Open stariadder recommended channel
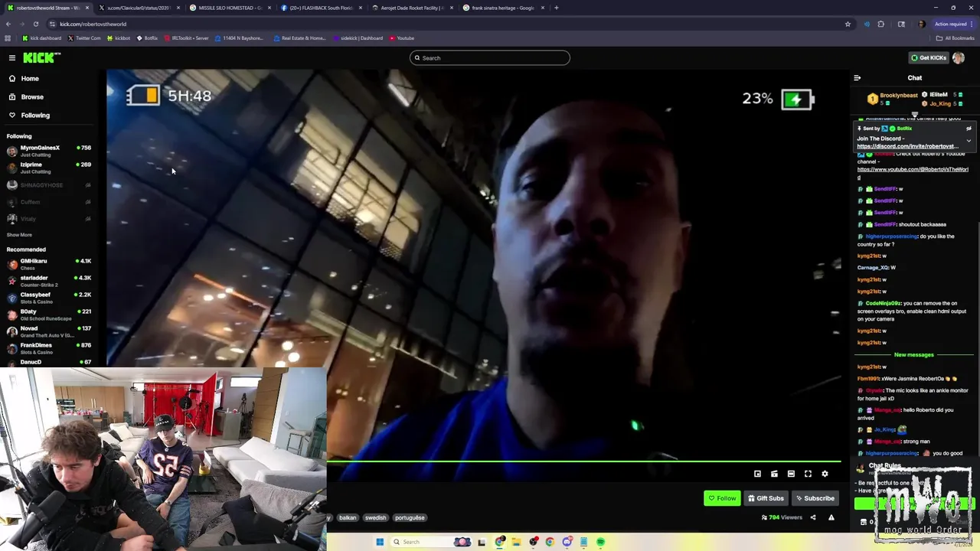Image resolution: width=980 pixels, height=551 pixels. point(49,281)
